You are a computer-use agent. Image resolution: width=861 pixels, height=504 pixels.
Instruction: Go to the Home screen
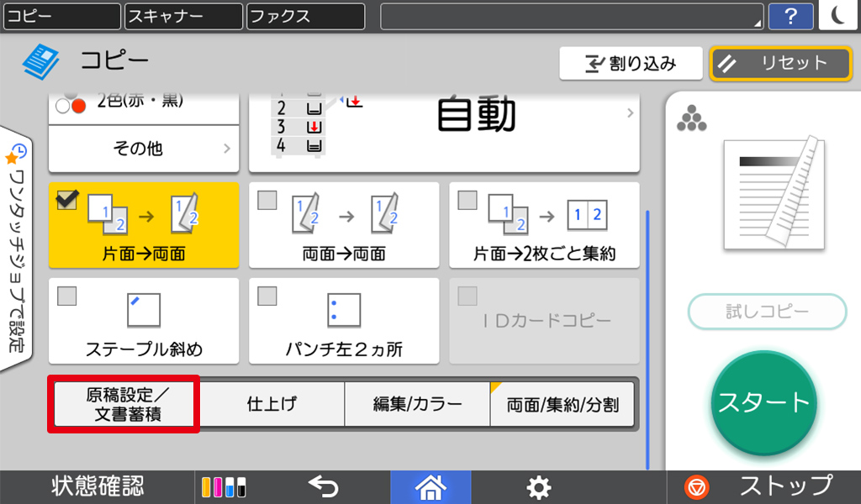[x=430, y=487]
